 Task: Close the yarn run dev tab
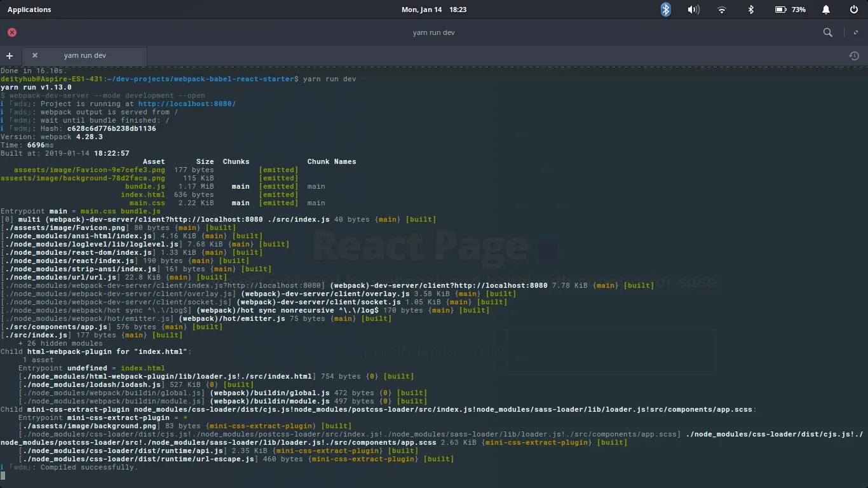pos(35,55)
